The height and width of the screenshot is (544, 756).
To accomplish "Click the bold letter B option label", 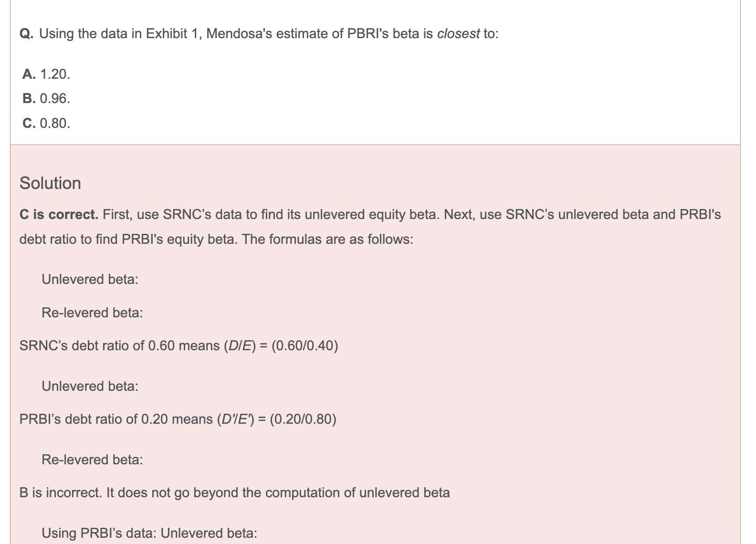I will click(29, 98).
